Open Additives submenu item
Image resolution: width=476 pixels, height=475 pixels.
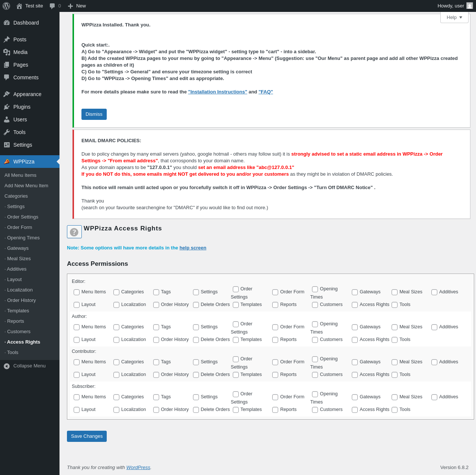tap(16, 269)
